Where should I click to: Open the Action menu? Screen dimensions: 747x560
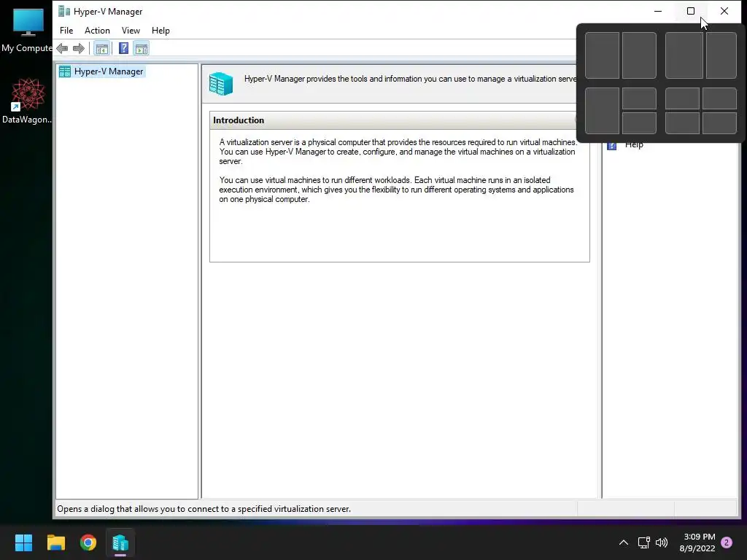pos(97,31)
